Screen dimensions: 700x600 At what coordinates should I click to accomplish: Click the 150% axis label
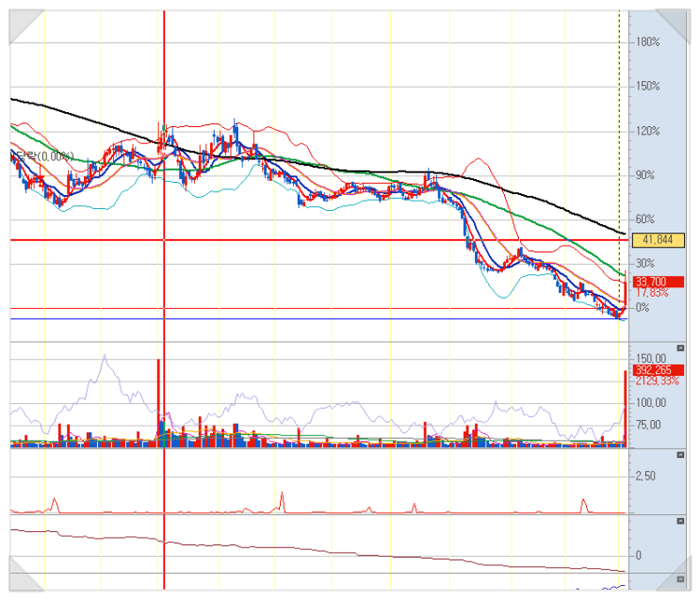click(648, 86)
